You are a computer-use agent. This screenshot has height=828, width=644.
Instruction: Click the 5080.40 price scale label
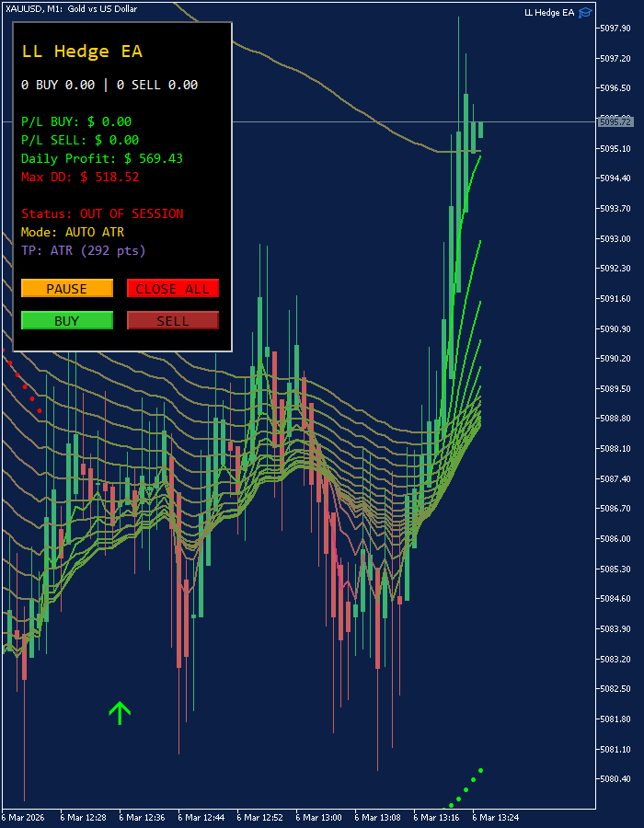click(615, 779)
